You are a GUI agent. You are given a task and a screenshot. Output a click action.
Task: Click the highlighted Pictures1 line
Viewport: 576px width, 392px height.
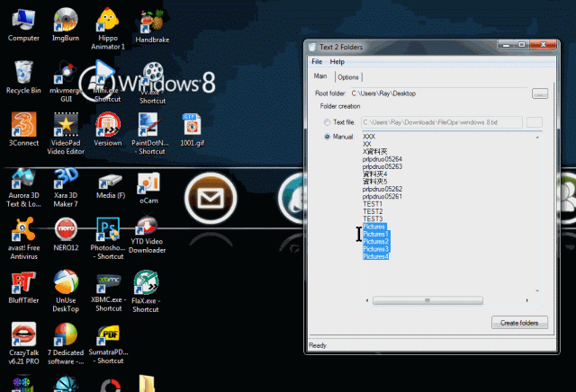[x=375, y=234]
